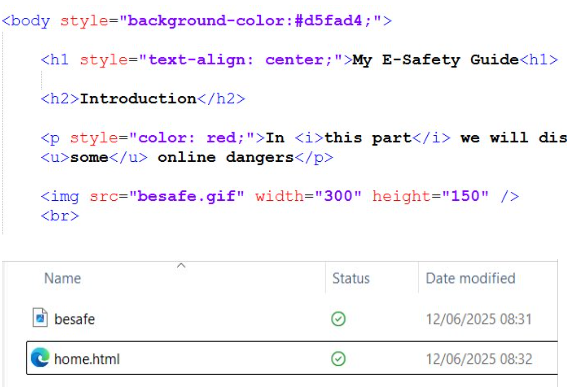Place cursor in the width 300 value
567x387 pixels.
pos(338,196)
